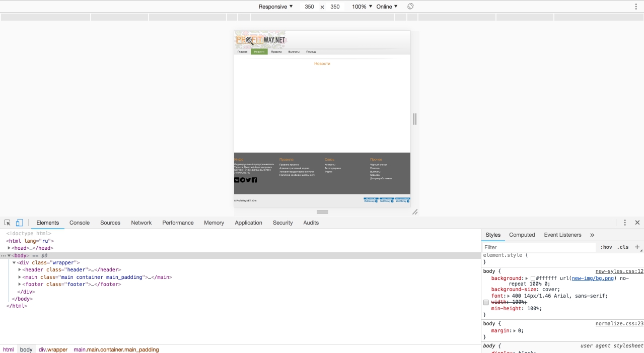This screenshot has width=644, height=353.
Task: Expand the footer class footer node
Action: (x=20, y=285)
